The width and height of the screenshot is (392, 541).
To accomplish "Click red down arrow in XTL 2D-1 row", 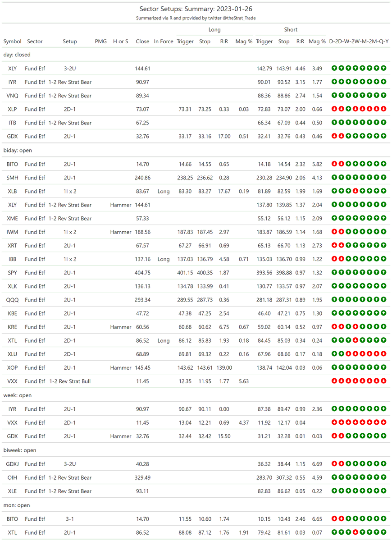I will coord(356,340).
